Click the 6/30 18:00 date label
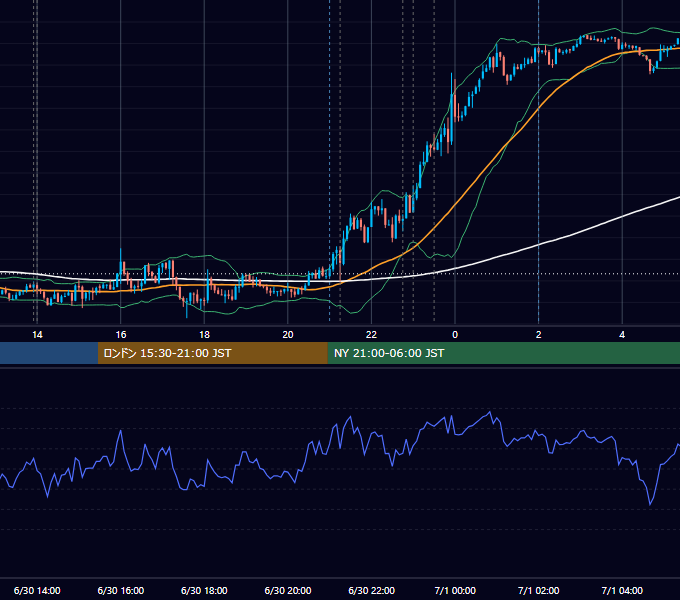Image resolution: width=680 pixels, height=600 pixels. [x=204, y=591]
